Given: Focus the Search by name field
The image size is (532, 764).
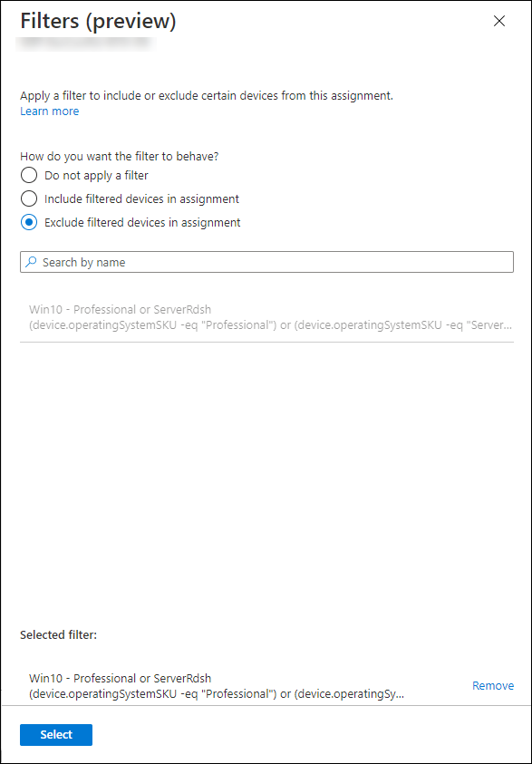Looking at the screenshot, I should coord(267,262).
